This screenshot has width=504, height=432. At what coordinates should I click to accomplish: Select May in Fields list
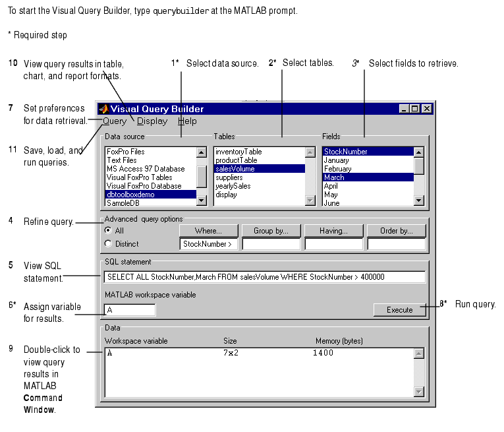pyautogui.click(x=368, y=195)
